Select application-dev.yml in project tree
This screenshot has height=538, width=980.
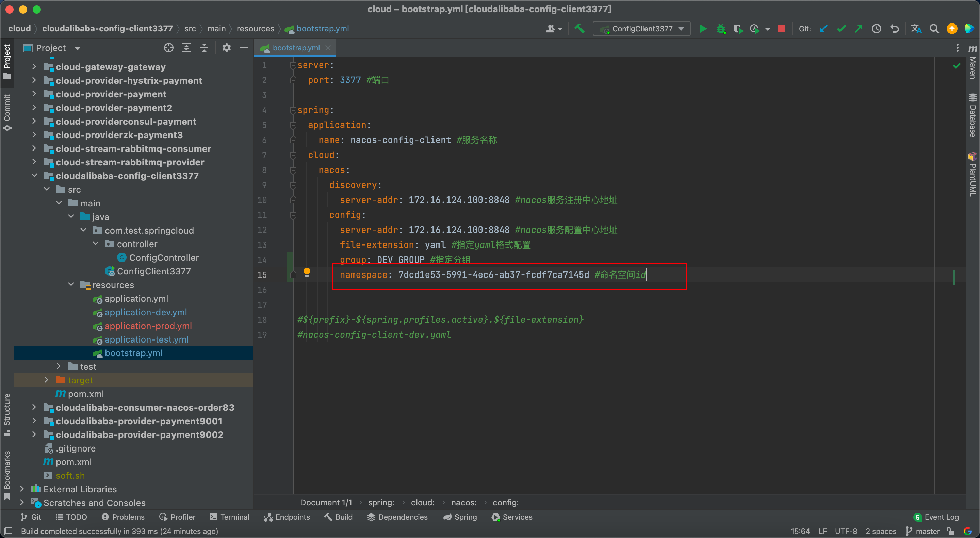146,312
